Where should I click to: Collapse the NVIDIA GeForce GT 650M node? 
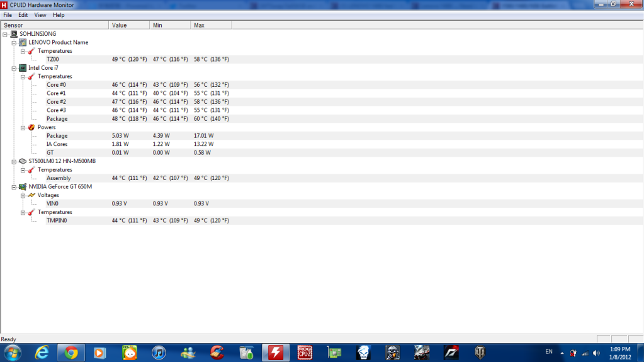pyautogui.click(x=14, y=187)
